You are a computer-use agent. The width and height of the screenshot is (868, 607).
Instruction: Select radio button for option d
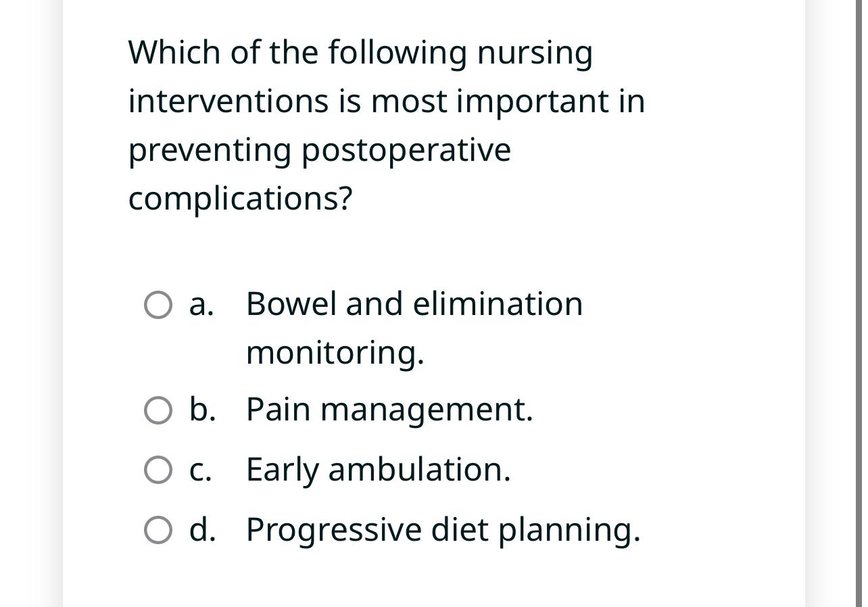pyautogui.click(x=158, y=530)
